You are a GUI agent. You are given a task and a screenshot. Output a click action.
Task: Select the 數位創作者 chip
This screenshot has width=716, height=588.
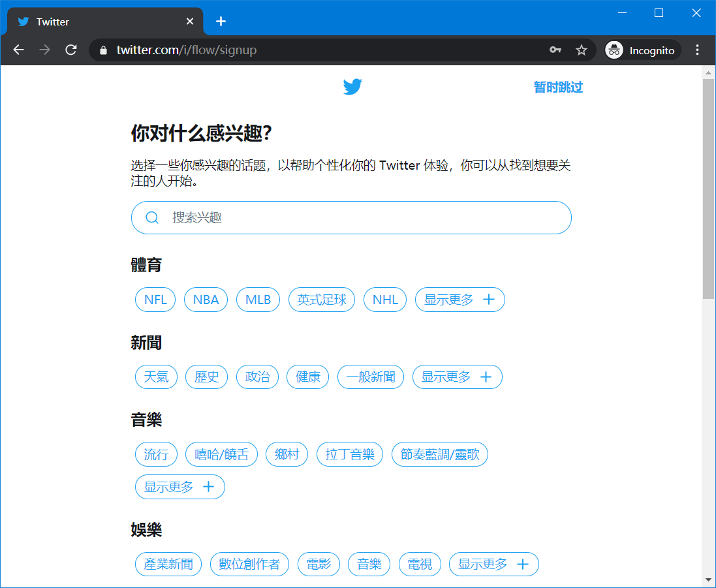click(249, 565)
